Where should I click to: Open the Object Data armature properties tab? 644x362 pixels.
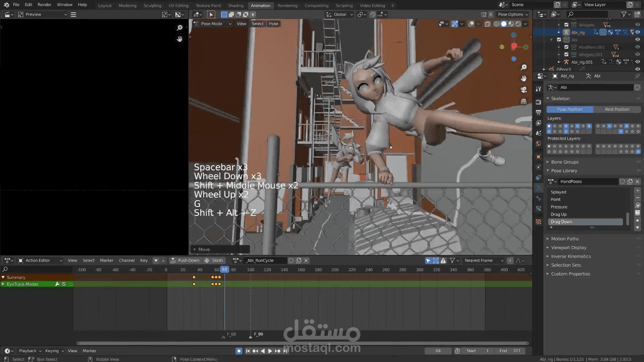tap(538, 188)
